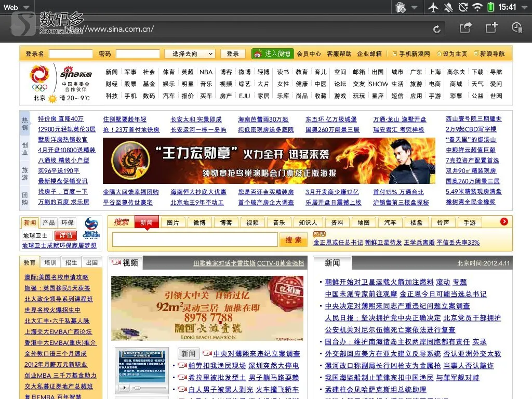532x399 pixels.
Task: Open the 会员中心 link
Action: [x=309, y=54]
